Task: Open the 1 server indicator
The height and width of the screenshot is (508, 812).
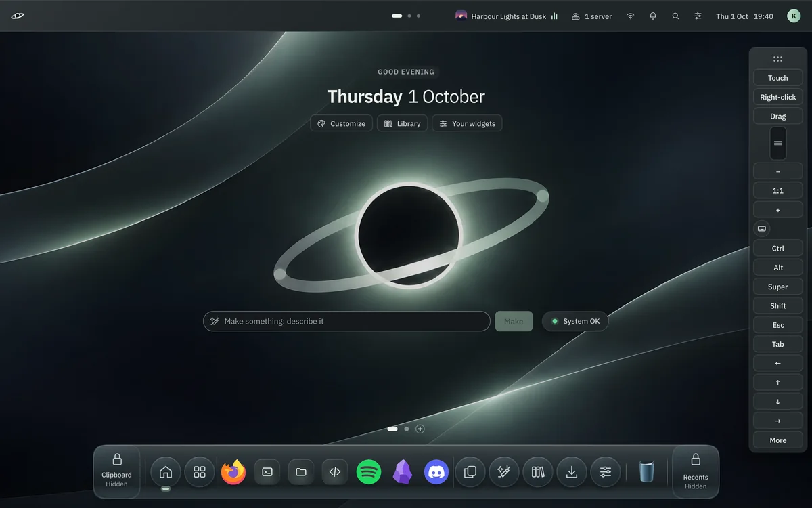Action: (x=591, y=16)
